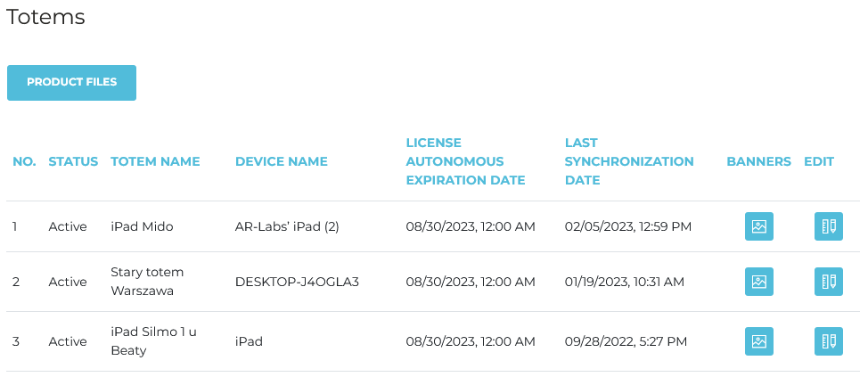The width and height of the screenshot is (868, 377).
Task: Select the iPad Mido totem name
Action: 142,226
